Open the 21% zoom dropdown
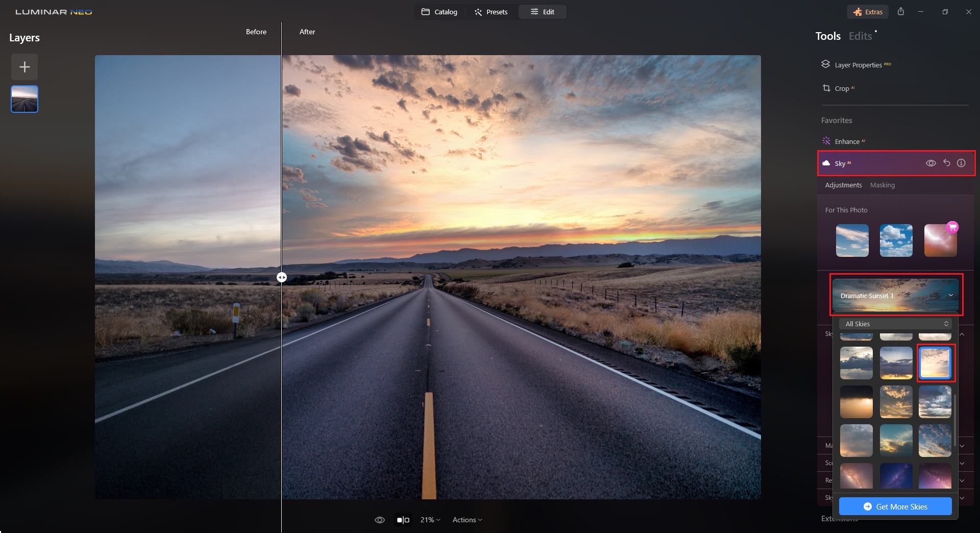Image resolution: width=980 pixels, height=533 pixels. click(x=430, y=520)
